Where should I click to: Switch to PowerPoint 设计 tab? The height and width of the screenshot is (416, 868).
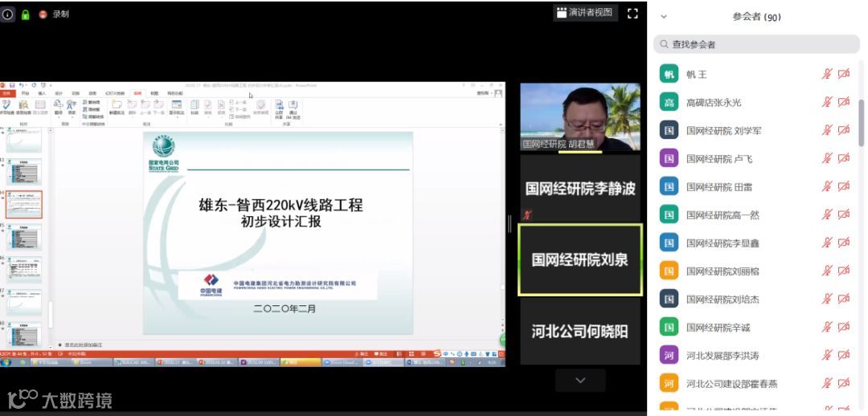click(59, 93)
